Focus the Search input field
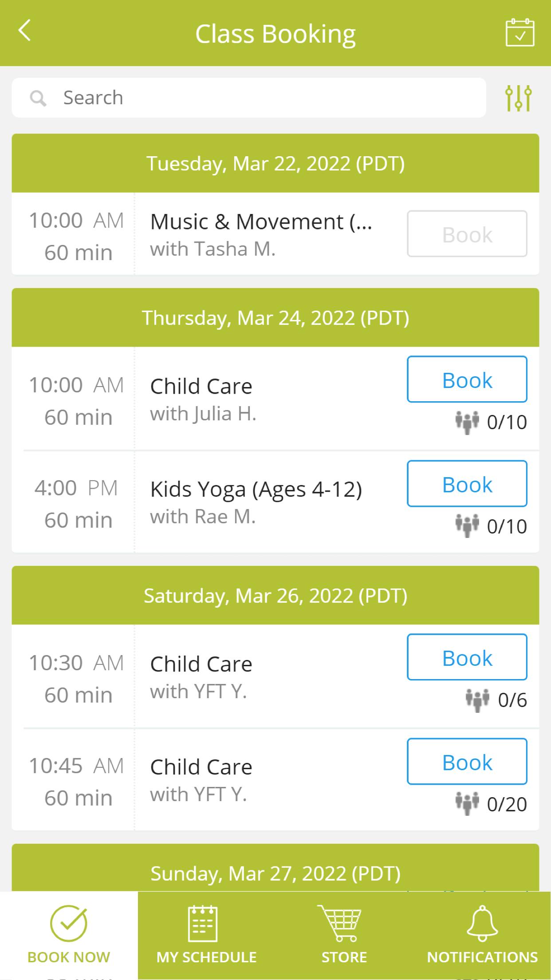The image size is (551, 980). point(249,98)
